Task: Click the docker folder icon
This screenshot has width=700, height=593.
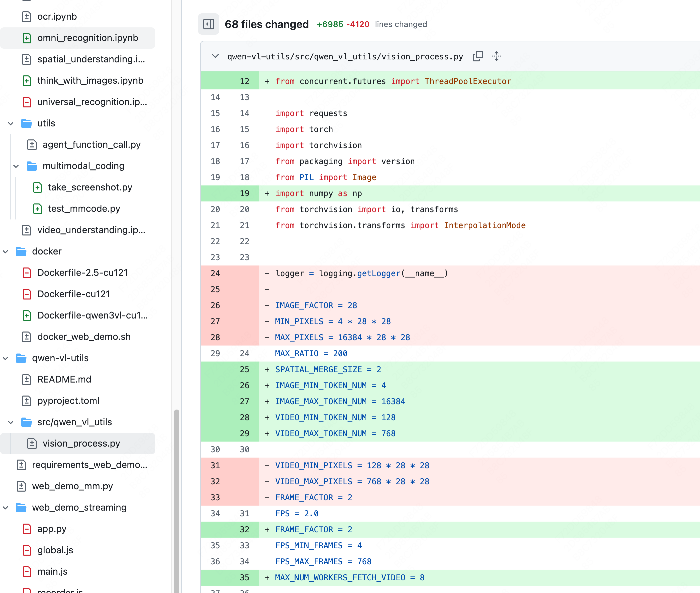Action: click(x=21, y=251)
